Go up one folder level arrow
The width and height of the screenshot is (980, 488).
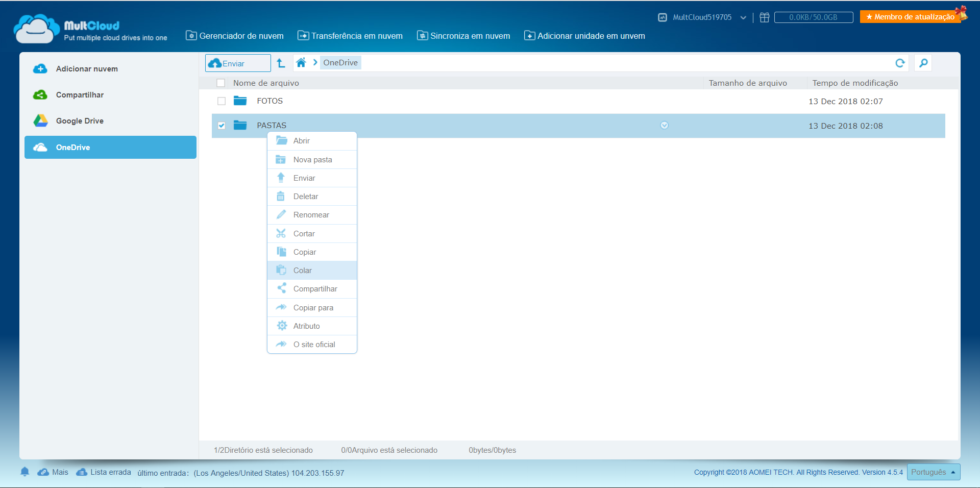pos(281,63)
